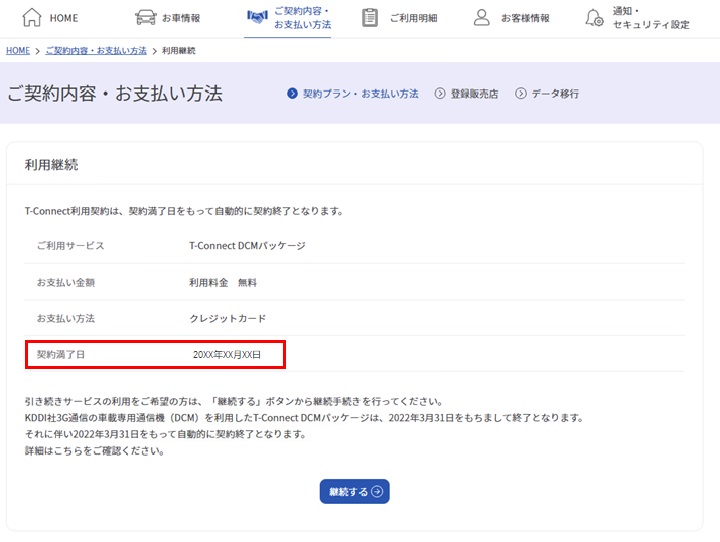Open 通知・セキュリティ設定 menu item
The height and width of the screenshot is (542, 720).
[x=651, y=18]
